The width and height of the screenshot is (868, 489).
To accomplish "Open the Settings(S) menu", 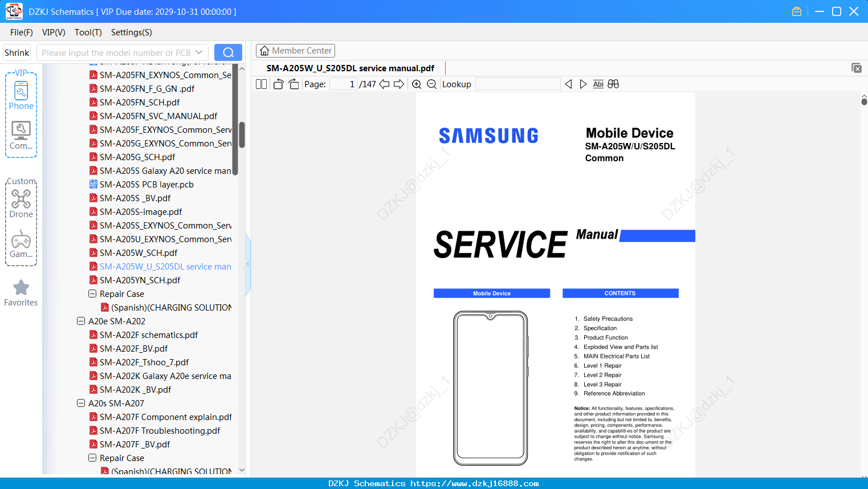I will [x=132, y=32].
